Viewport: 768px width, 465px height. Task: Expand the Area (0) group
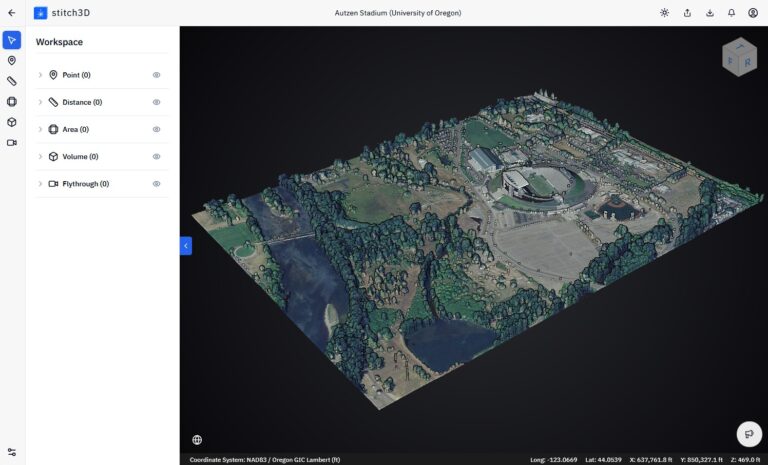click(x=41, y=129)
